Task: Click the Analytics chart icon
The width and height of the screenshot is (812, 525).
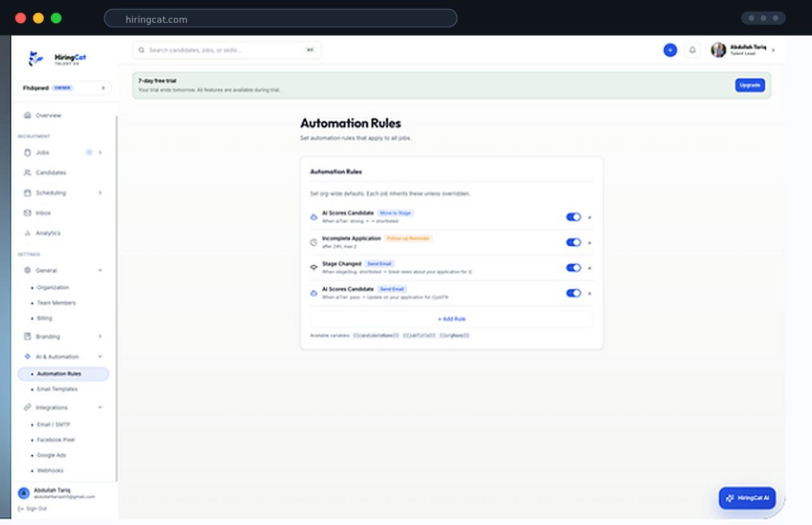Action: [27, 233]
